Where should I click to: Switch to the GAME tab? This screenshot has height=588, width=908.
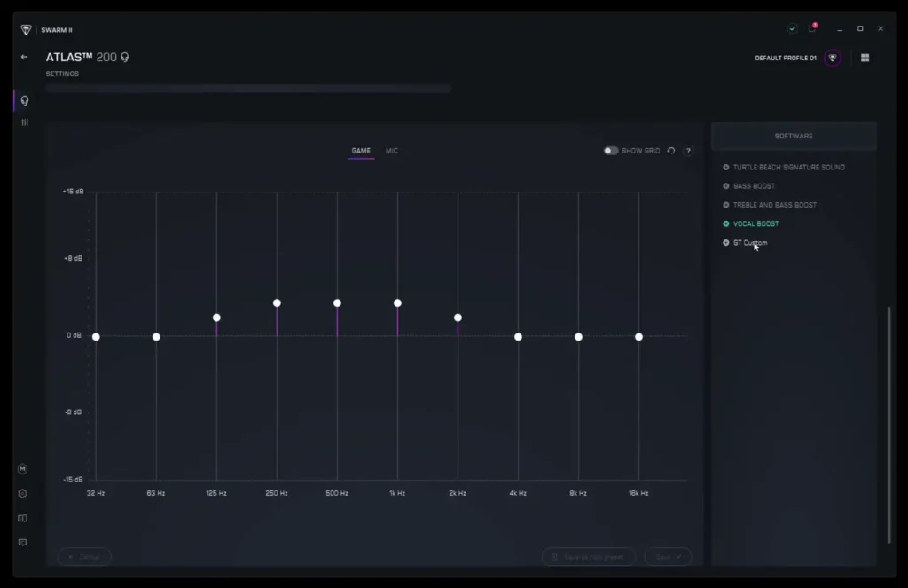[x=361, y=151]
